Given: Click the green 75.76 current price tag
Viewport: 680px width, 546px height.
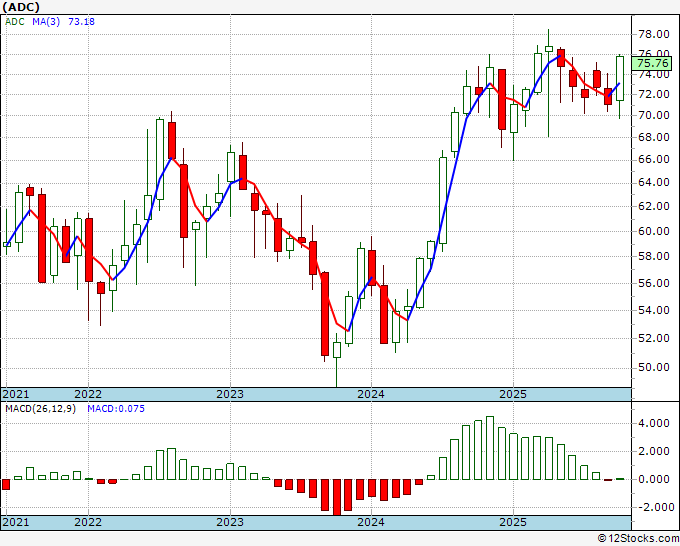Looking at the screenshot, I should coord(652,63).
